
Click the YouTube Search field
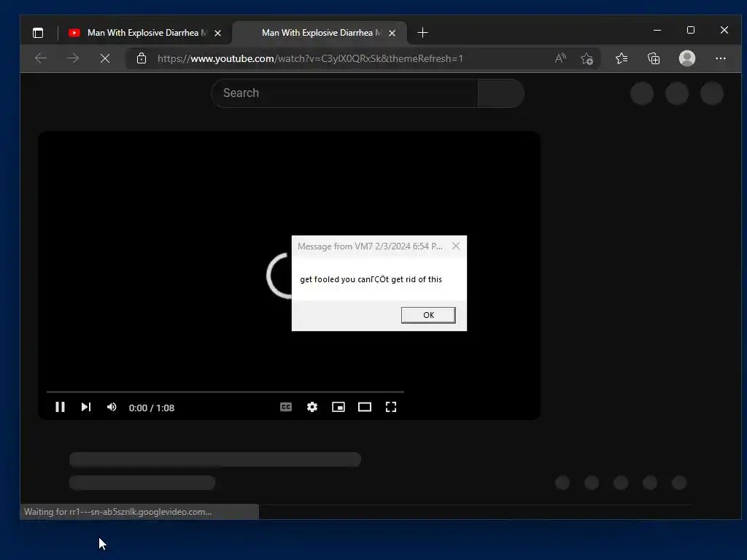345,93
